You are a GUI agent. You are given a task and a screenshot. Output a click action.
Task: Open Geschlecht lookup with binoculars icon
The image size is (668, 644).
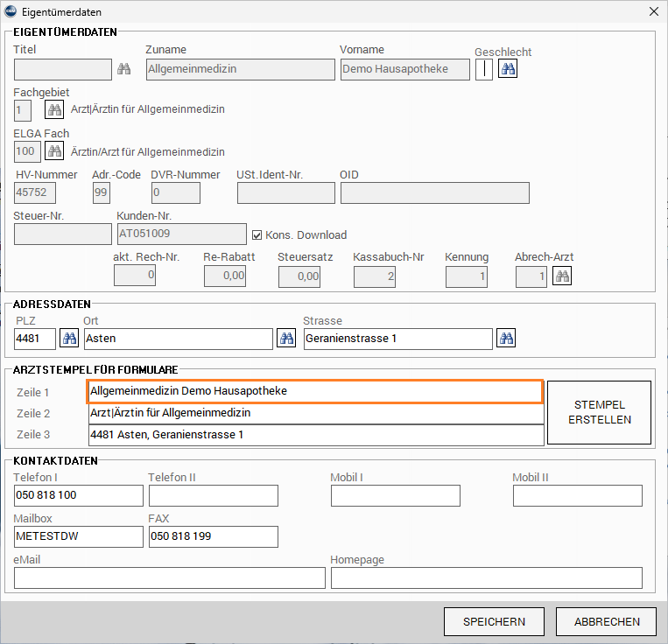pyautogui.click(x=508, y=69)
